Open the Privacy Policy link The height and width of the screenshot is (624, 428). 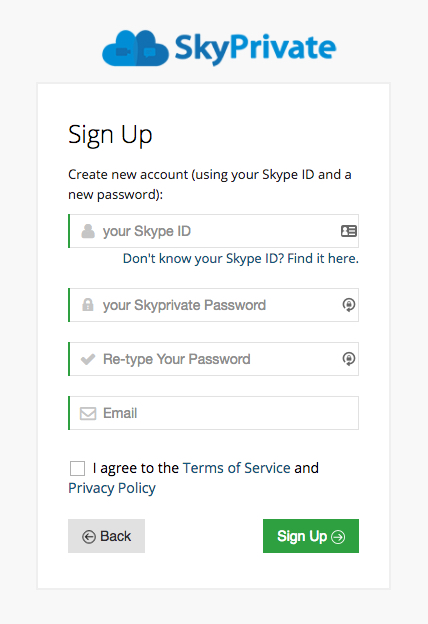click(112, 488)
